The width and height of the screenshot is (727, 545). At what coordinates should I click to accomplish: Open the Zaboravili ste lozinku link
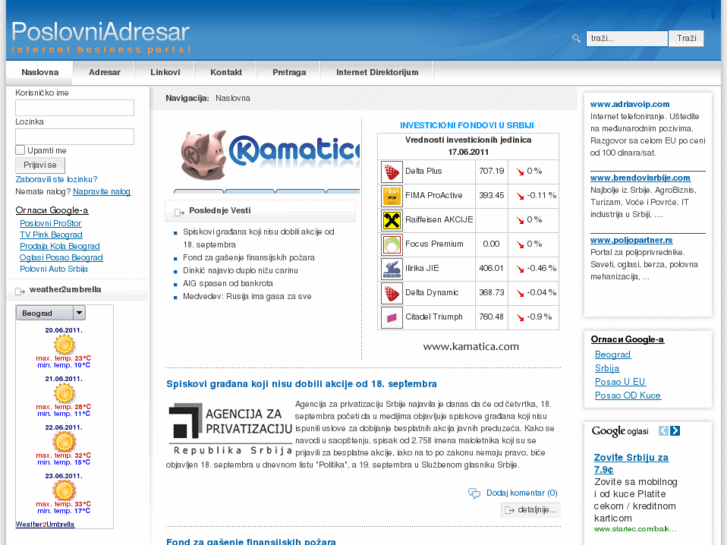click(56, 179)
